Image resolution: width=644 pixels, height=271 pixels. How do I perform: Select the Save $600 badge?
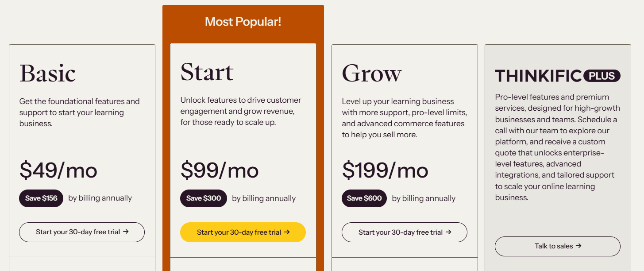coord(364,198)
